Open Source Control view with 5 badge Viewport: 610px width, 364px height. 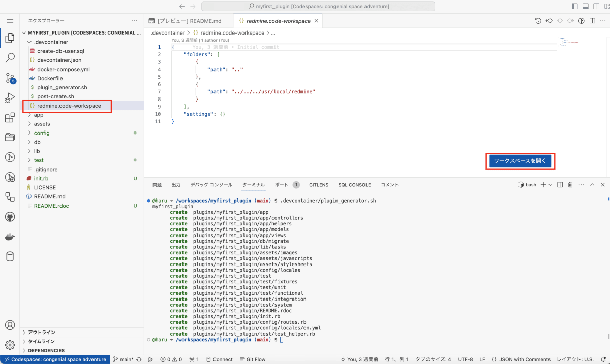point(10,78)
